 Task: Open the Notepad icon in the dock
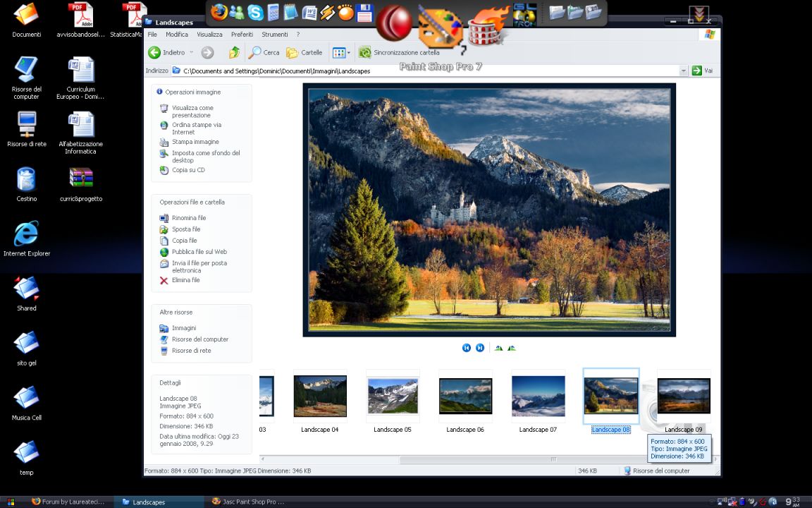click(290, 12)
